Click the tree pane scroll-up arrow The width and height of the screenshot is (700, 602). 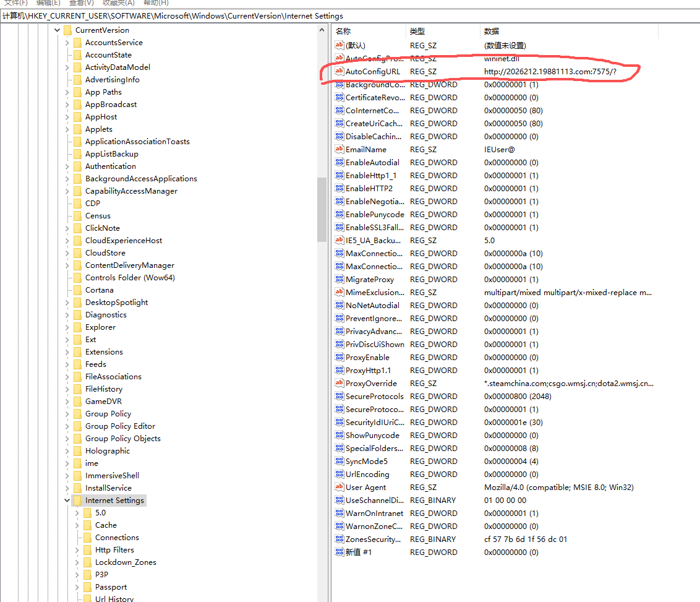tap(322, 30)
